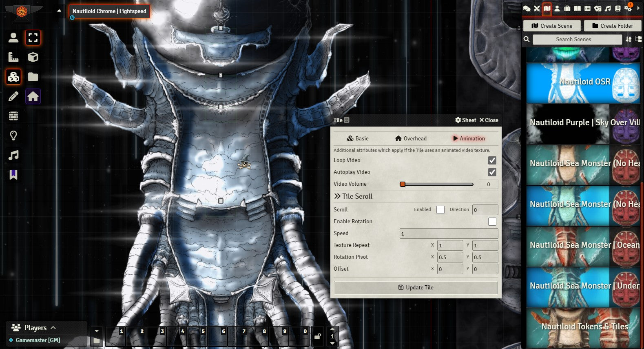Screen dimensions: 644x349
Task: Disable the Autoplay Video checkbox
Action: click(x=492, y=172)
